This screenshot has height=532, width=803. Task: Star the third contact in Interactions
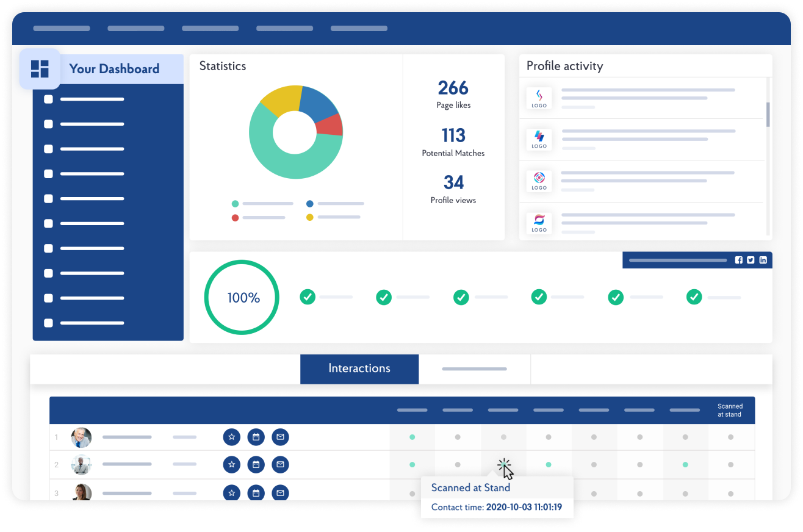(231, 492)
